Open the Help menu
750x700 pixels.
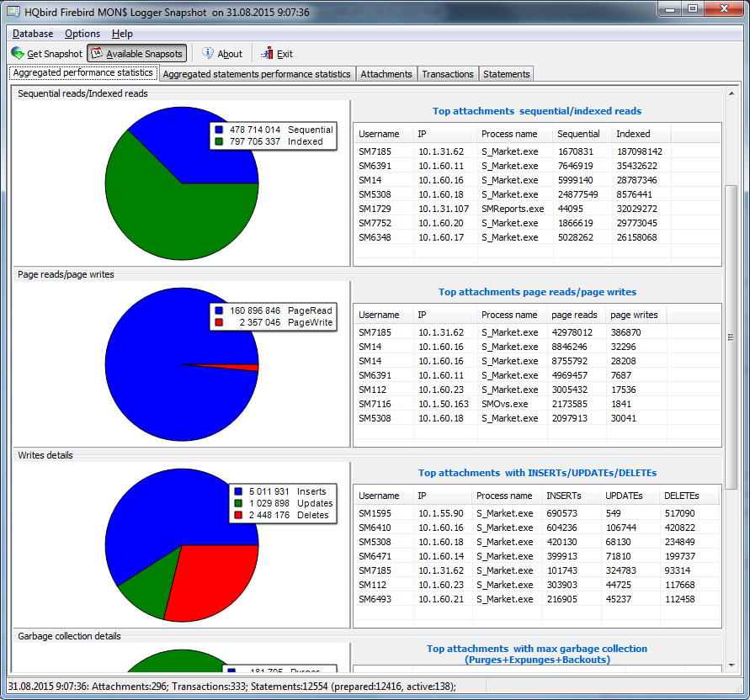122,34
